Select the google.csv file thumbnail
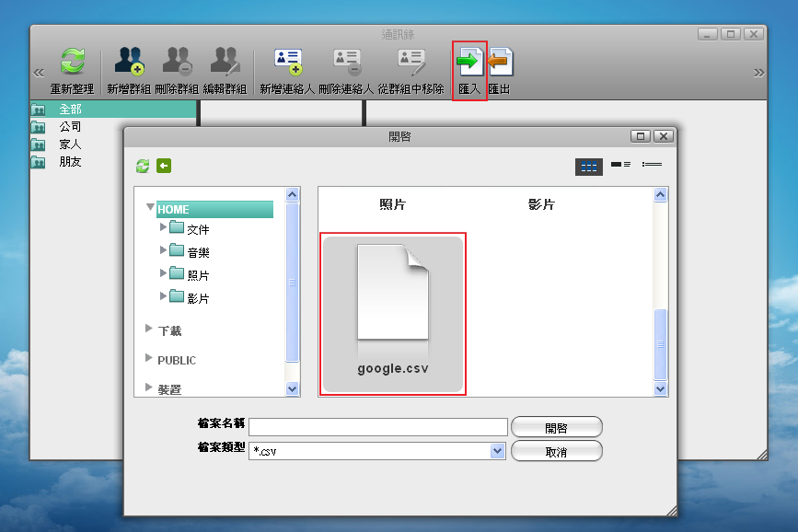 click(x=392, y=313)
